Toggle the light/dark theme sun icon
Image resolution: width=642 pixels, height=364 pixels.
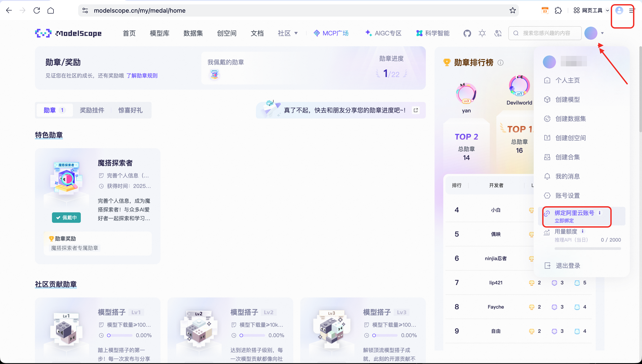pyautogui.click(x=482, y=33)
